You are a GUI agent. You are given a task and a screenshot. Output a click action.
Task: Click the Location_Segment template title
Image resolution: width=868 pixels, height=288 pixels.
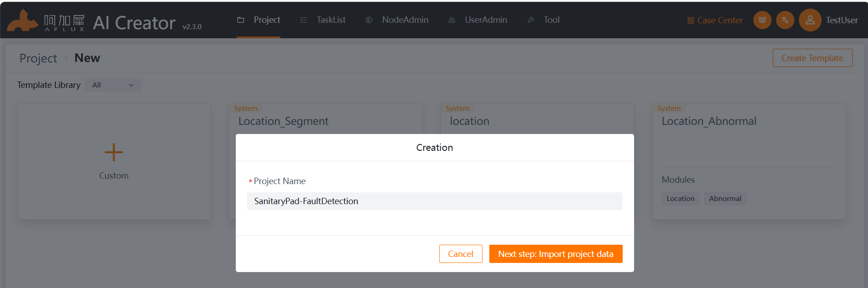(x=283, y=121)
